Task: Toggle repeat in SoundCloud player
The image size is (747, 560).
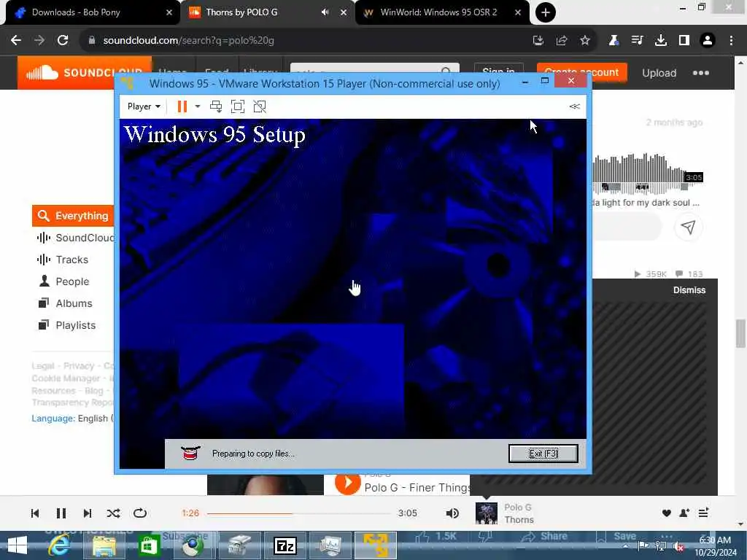Action: tap(140, 513)
